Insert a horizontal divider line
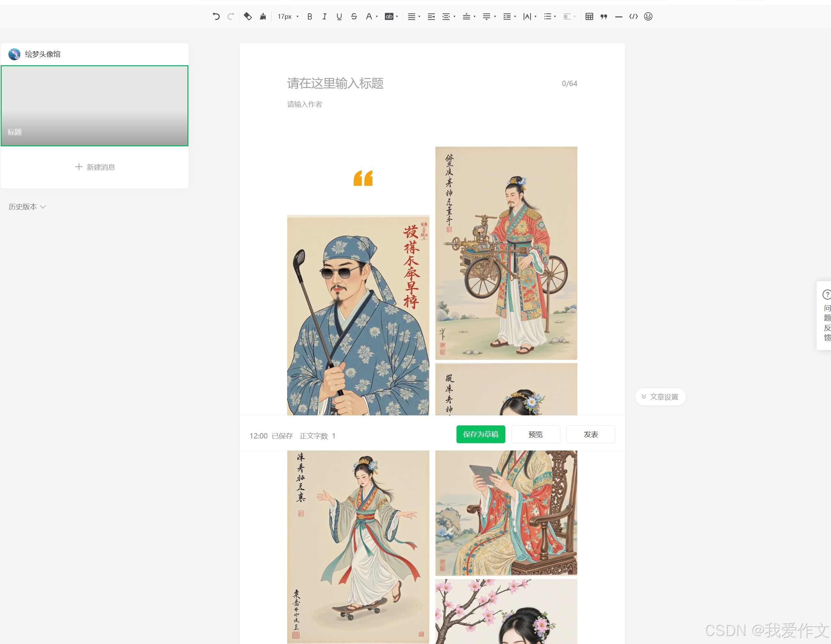 tap(619, 17)
